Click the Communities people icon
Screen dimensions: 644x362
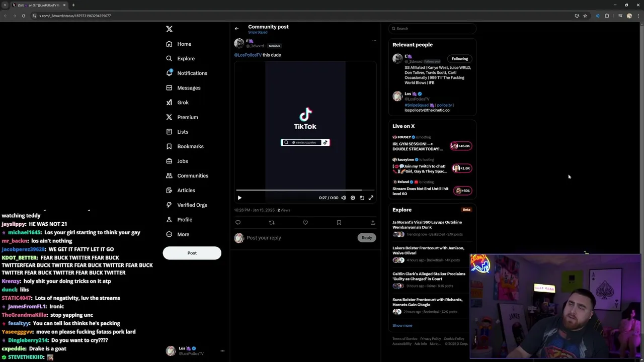point(169,175)
